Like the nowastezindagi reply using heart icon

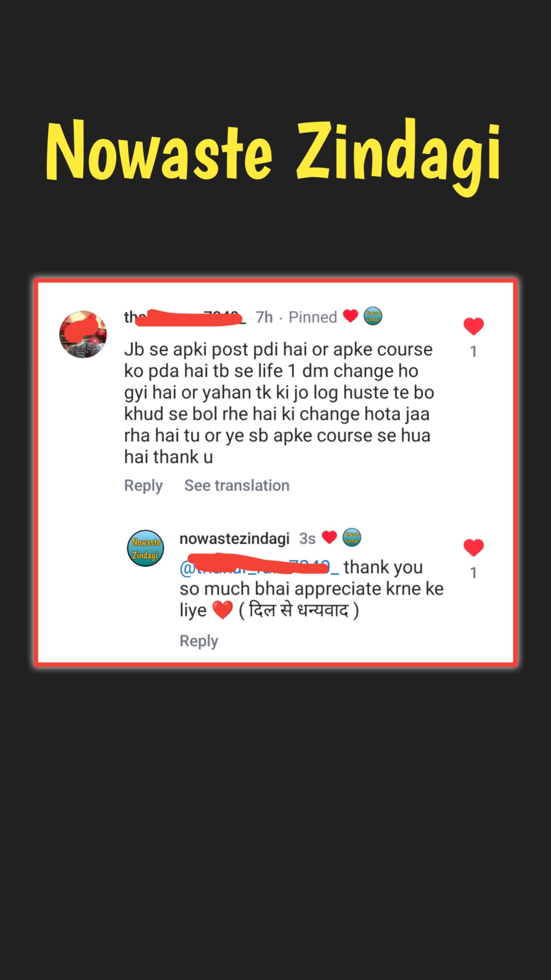point(473,547)
